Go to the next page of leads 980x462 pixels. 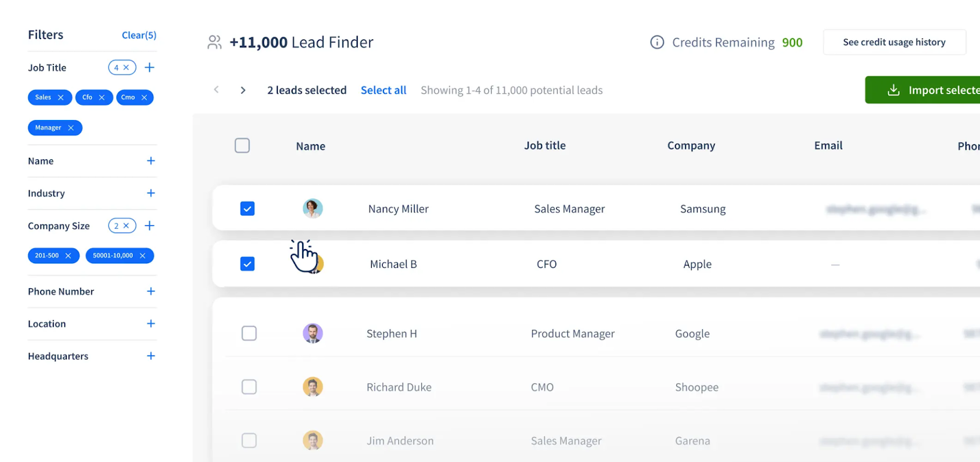tap(243, 89)
